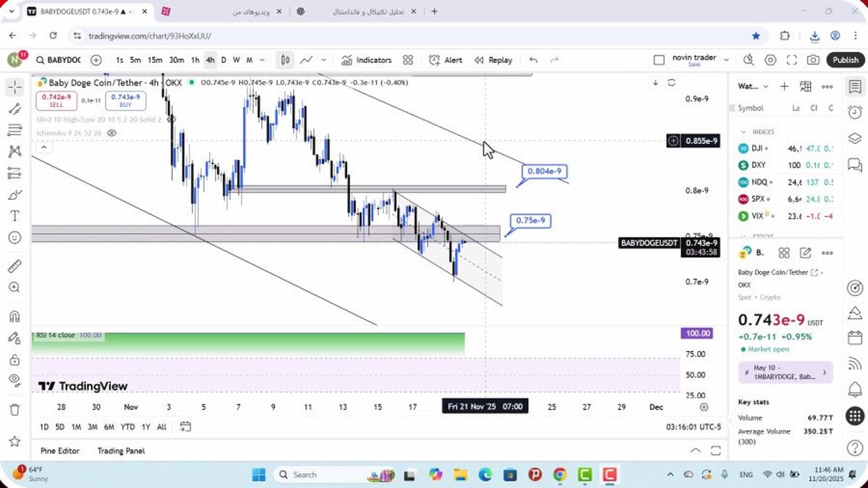Hide all drawings with the eye icon
This screenshot has height=488, width=868.
point(14,380)
